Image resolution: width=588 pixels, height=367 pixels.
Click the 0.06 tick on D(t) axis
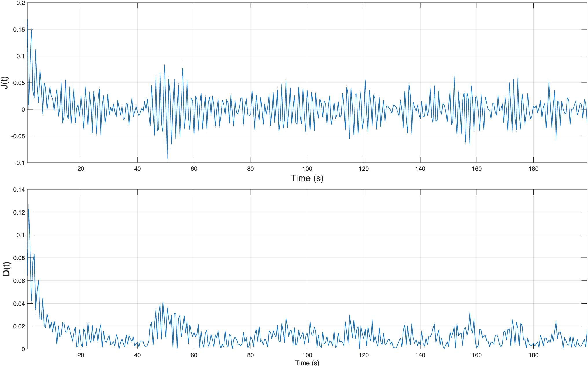click(x=19, y=281)
